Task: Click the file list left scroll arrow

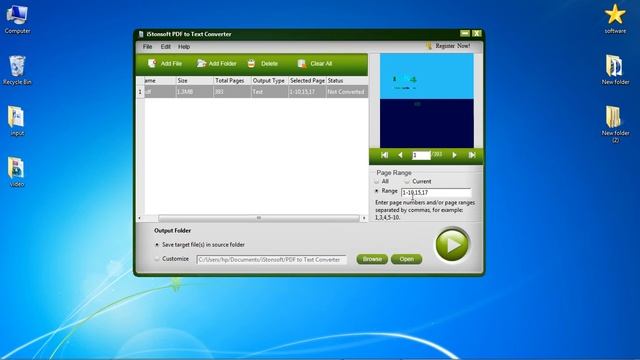Action: pos(140,218)
